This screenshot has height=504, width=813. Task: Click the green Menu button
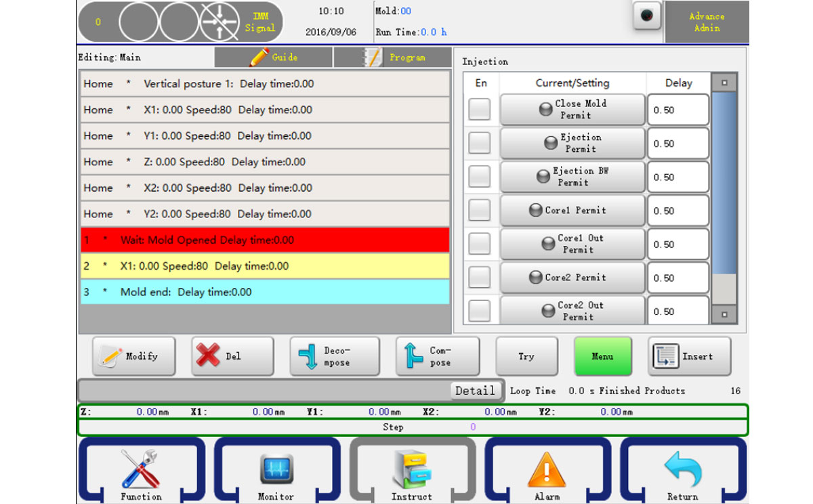[602, 356]
